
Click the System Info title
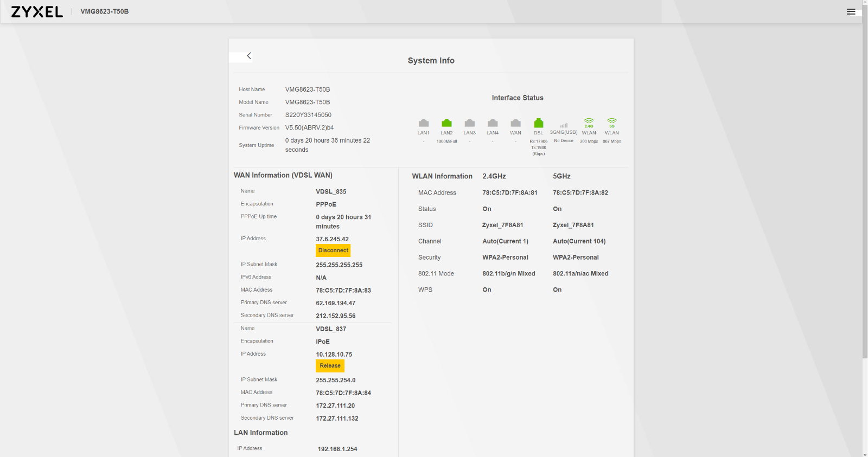(431, 61)
